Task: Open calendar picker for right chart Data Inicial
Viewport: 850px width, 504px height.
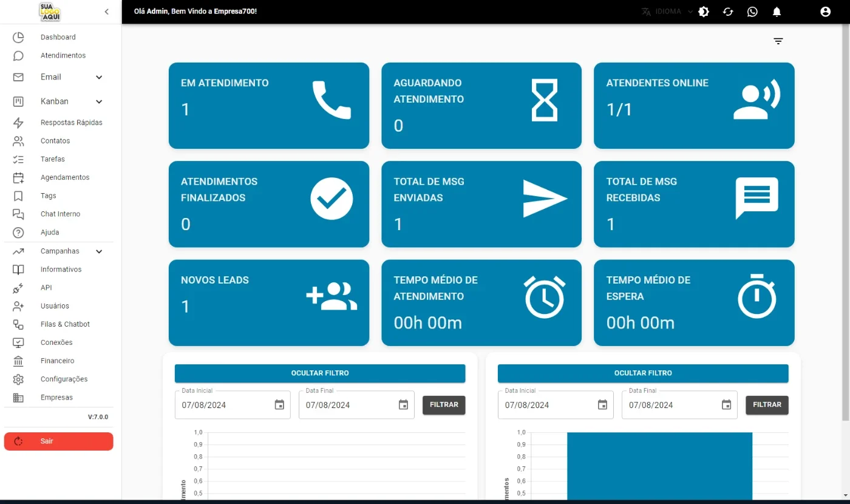Action: [602, 405]
